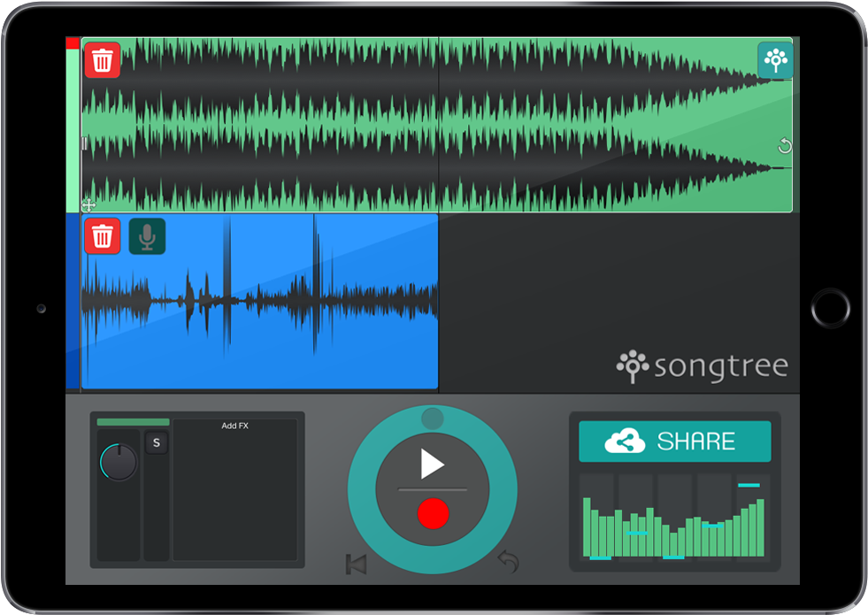The height and width of the screenshot is (615, 868).
Task: Delete the blue vocal recording
Action: pyautogui.click(x=103, y=236)
